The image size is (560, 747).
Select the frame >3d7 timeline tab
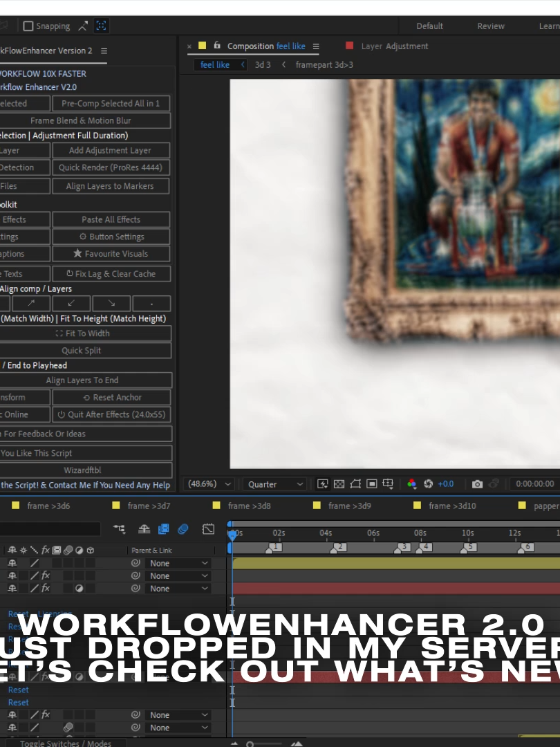(149, 506)
